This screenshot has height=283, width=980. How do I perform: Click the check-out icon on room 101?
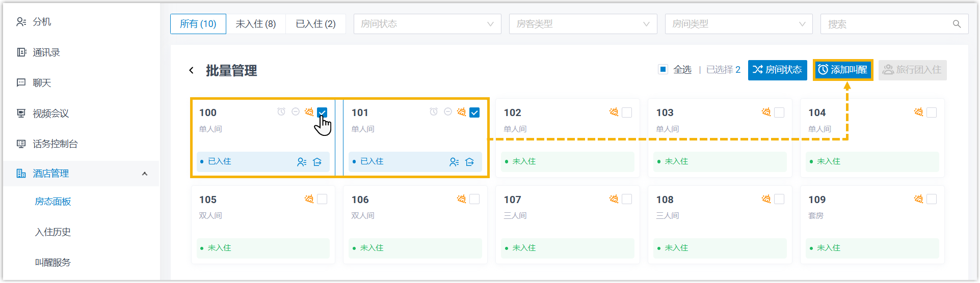coord(470,162)
